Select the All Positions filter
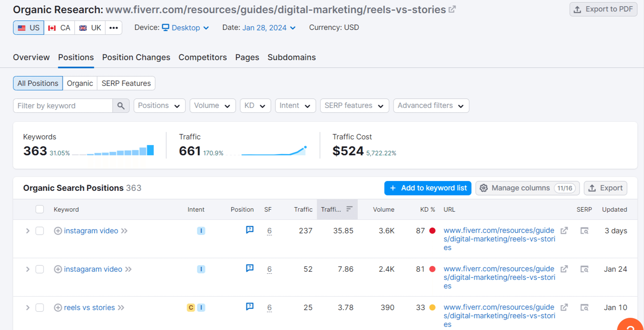 (38, 83)
